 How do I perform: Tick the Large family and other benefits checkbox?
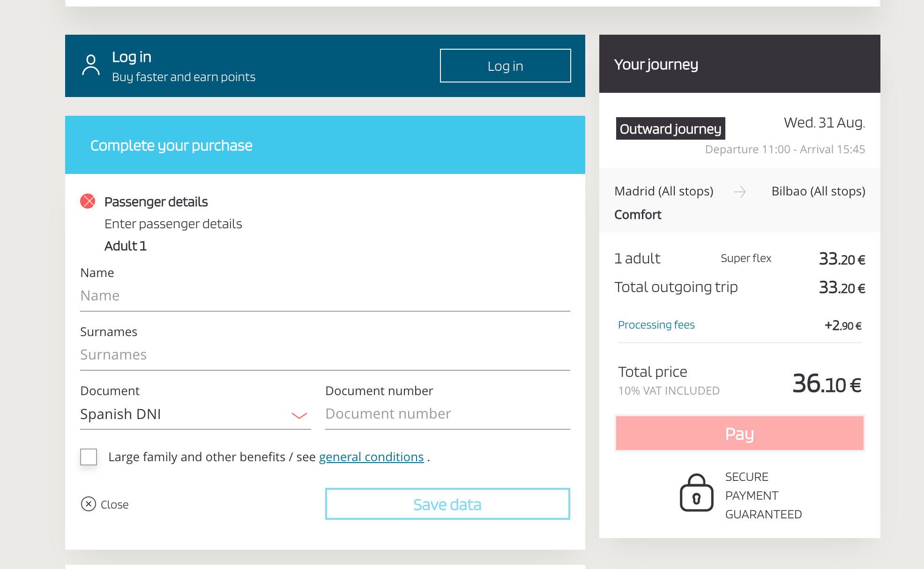point(89,457)
